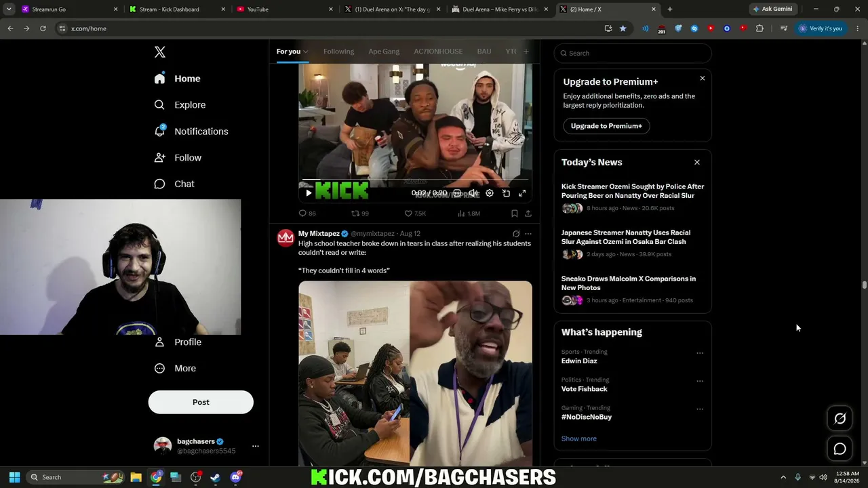The height and width of the screenshot is (488, 868).
Task: Switch to the YouTube browser tab
Action: click(x=284, y=9)
